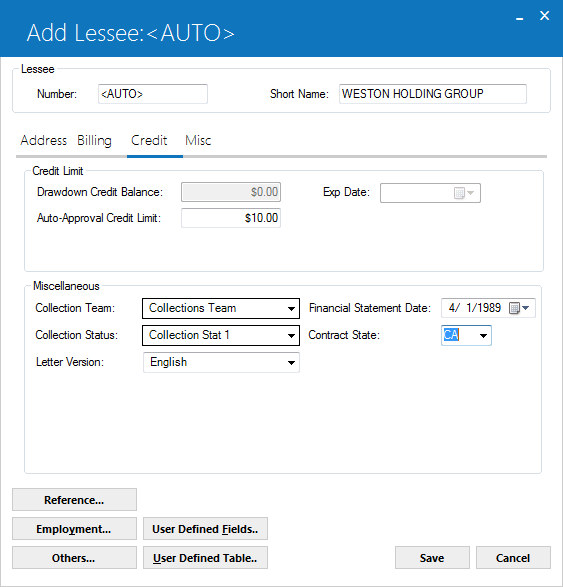Click into the Short Name field
The width and height of the screenshot is (563, 587).
click(433, 94)
